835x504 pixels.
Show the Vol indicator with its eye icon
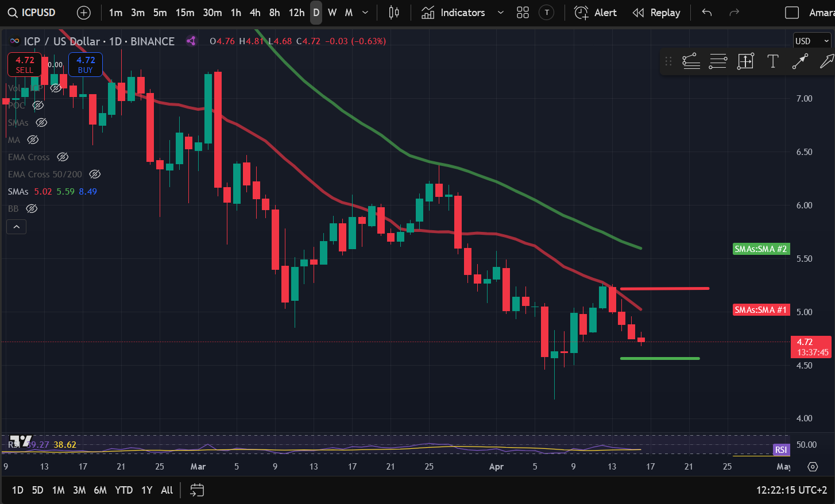56,88
